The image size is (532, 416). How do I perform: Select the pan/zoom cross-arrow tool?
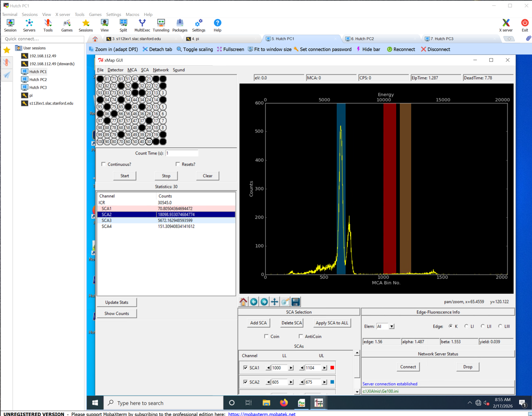[x=275, y=302]
